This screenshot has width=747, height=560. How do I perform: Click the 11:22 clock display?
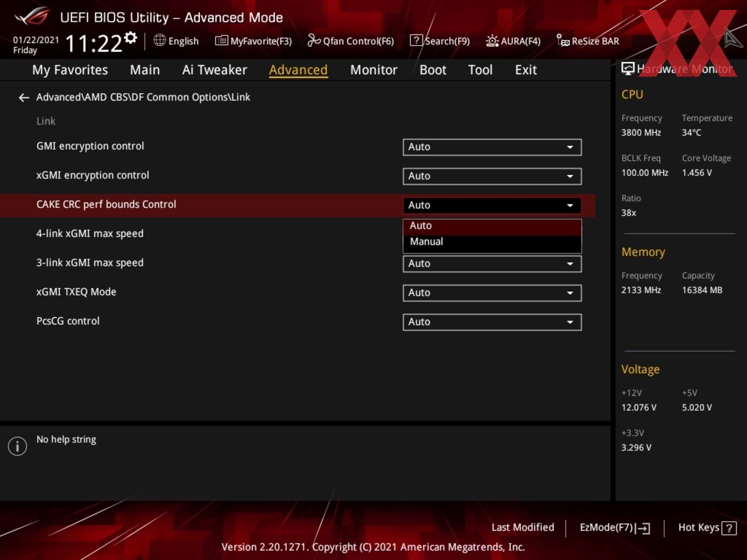coord(93,43)
